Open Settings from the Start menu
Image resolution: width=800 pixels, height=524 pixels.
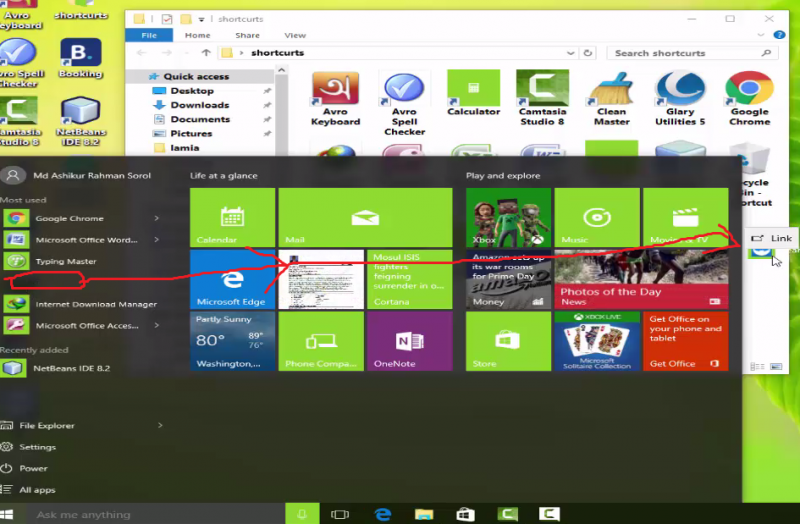coord(37,447)
